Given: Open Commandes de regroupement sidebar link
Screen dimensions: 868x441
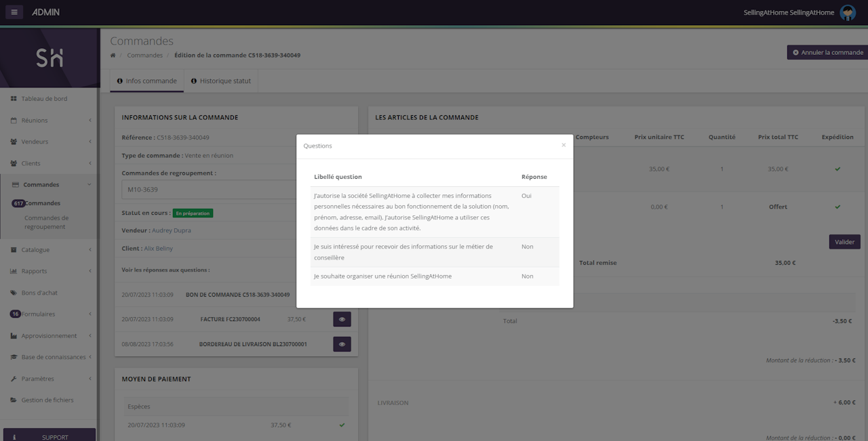Looking at the screenshot, I should tap(46, 222).
